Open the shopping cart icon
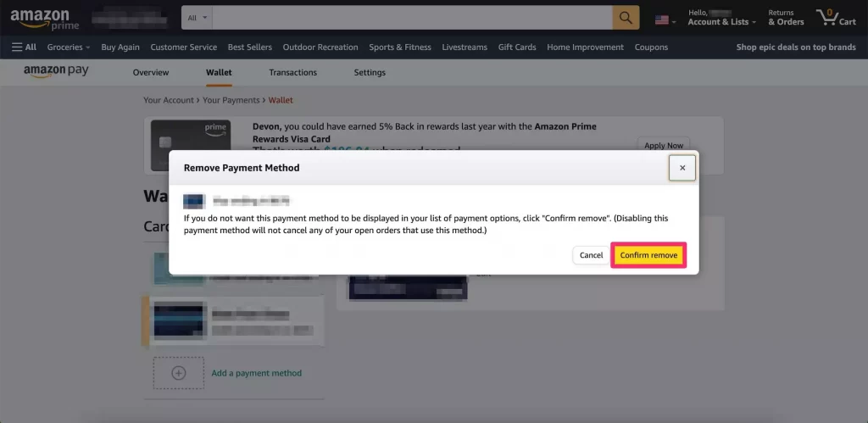This screenshot has height=423, width=868. [x=835, y=18]
